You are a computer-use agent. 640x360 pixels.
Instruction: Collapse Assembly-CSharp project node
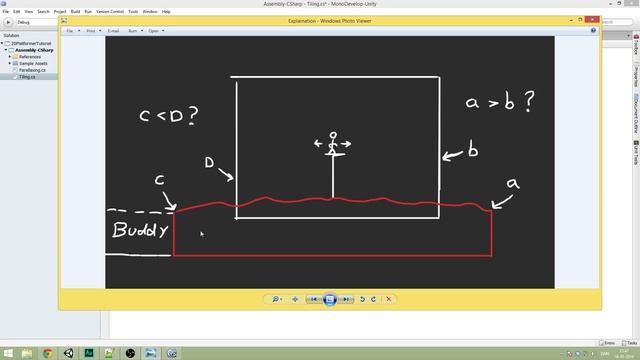tap(6, 50)
